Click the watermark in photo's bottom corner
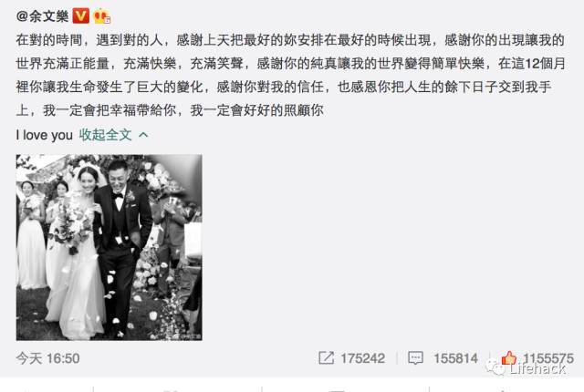This screenshot has height=392, width=584. (x=190, y=336)
